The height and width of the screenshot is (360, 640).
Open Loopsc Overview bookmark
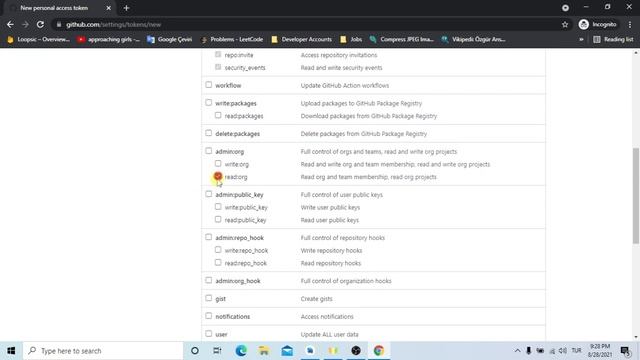point(38,40)
